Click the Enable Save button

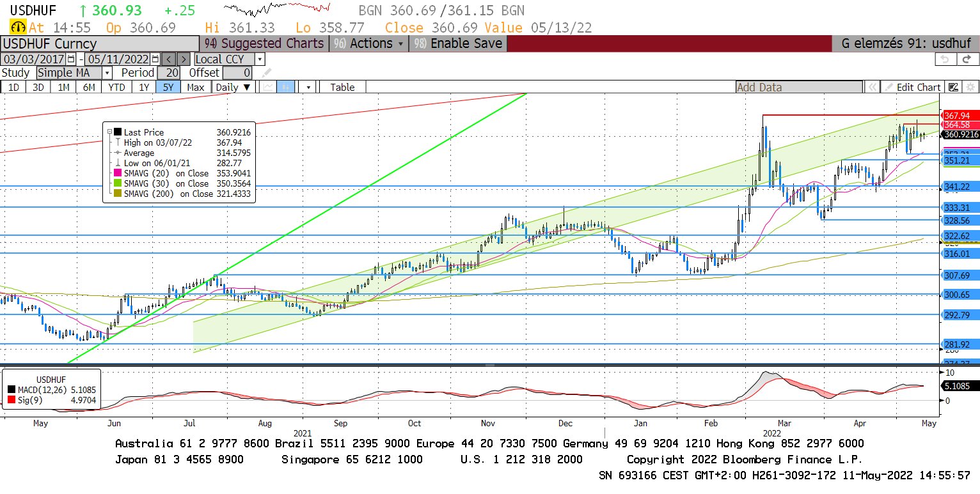tap(457, 43)
